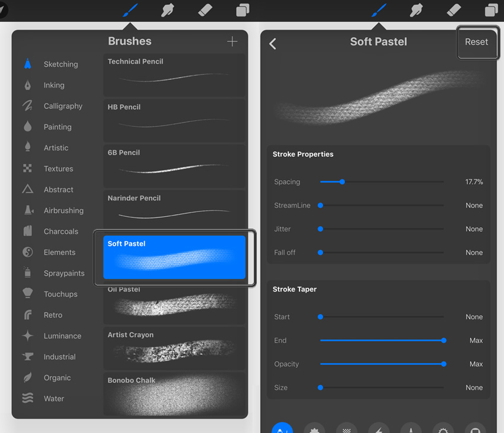
Task: Click the Stroke Taper heading
Action: click(295, 289)
